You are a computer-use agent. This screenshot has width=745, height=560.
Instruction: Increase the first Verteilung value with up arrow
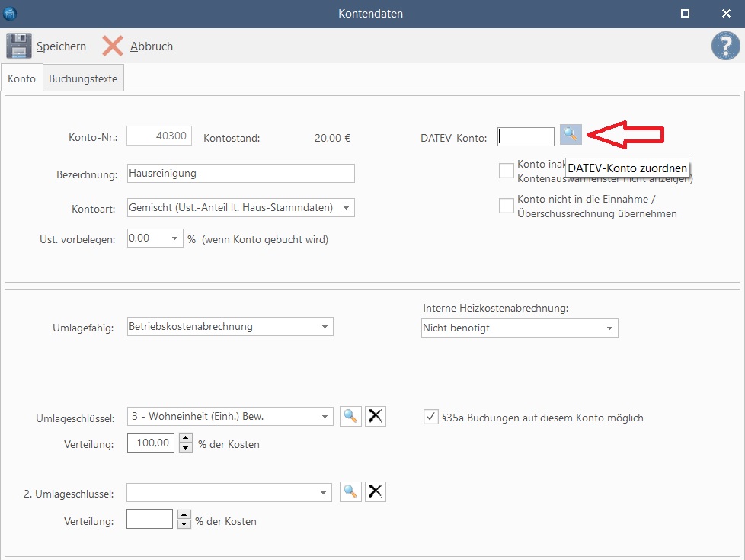tap(184, 438)
